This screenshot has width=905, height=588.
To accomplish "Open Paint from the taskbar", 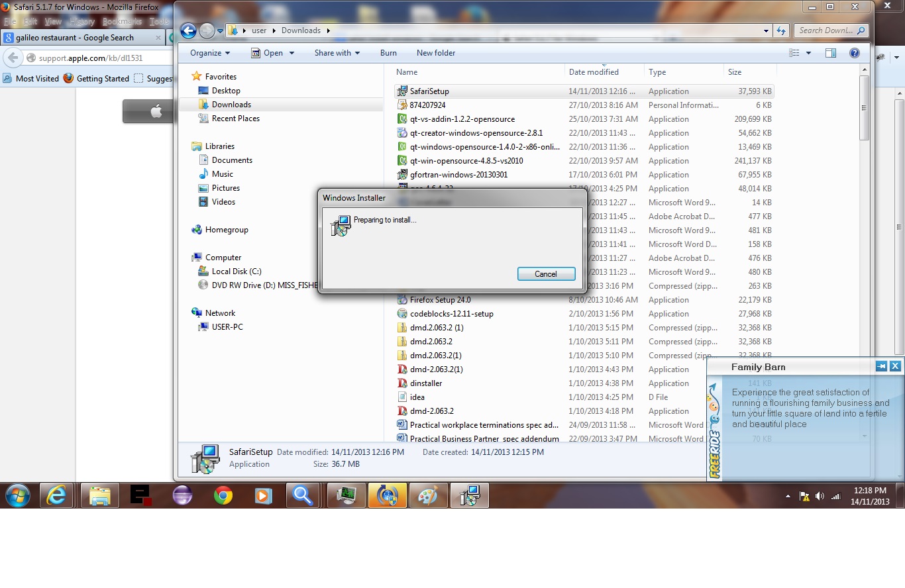I will [x=429, y=495].
